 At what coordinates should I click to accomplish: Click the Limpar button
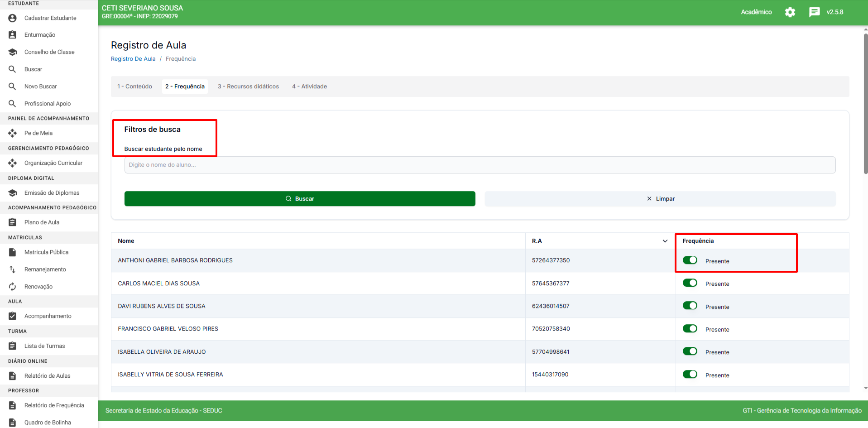(x=660, y=199)
